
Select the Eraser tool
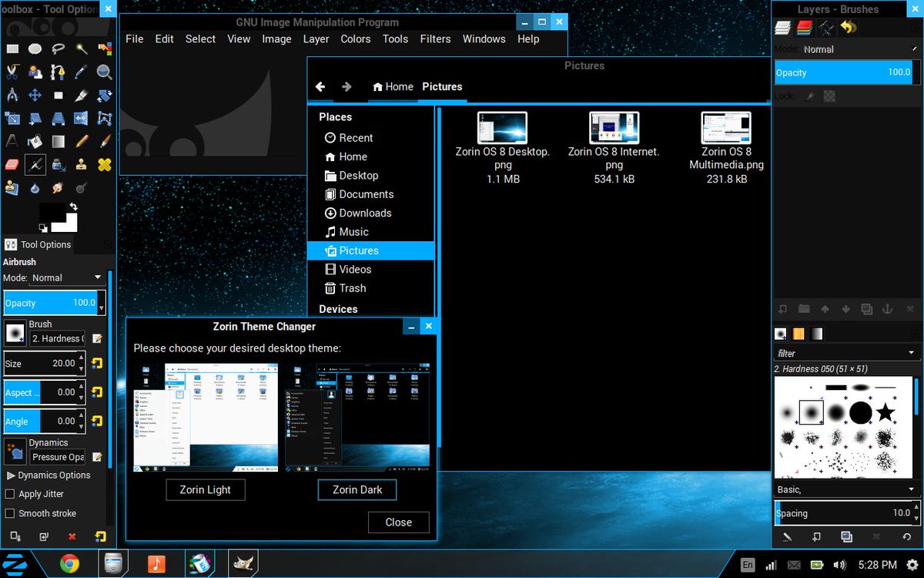point(12,164)
